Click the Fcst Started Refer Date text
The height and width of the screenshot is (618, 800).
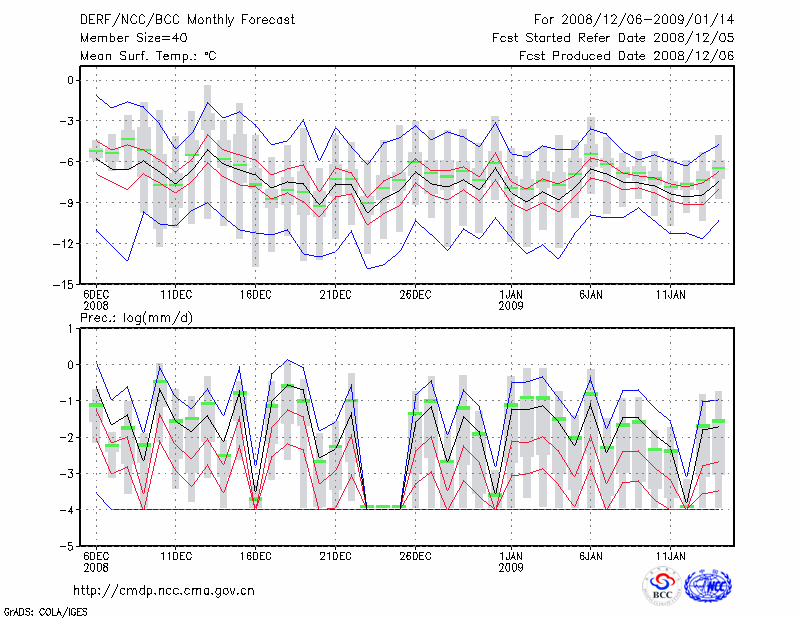[x=613, y=37]
